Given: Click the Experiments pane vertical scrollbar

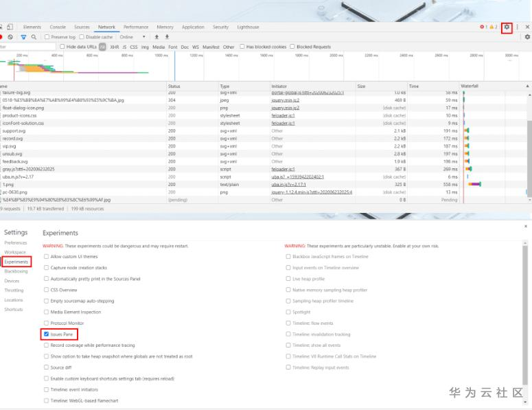Looking at the screenshot, I should [525, 314].
